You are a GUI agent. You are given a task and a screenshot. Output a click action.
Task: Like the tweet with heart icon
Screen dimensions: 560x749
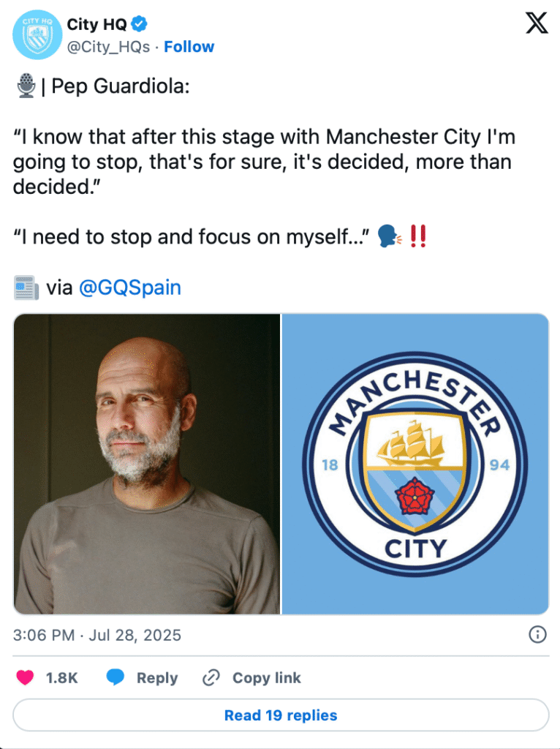click(26, 677)
